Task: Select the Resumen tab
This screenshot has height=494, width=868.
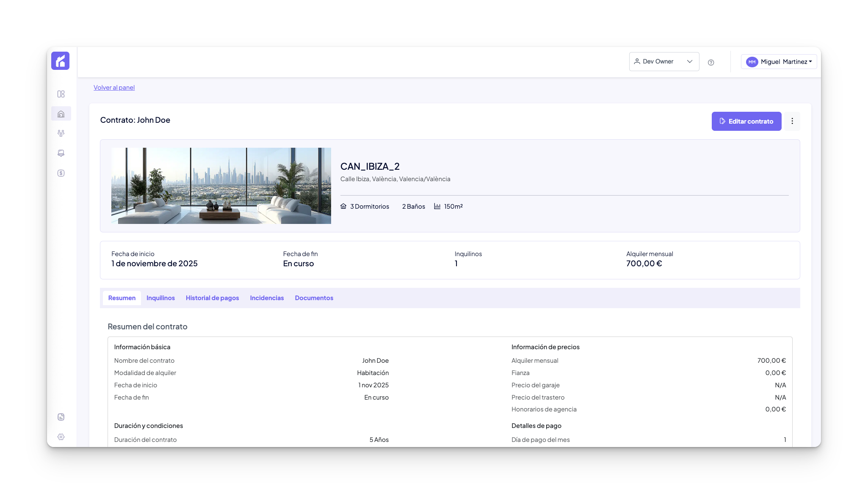Action: (122, 298)
